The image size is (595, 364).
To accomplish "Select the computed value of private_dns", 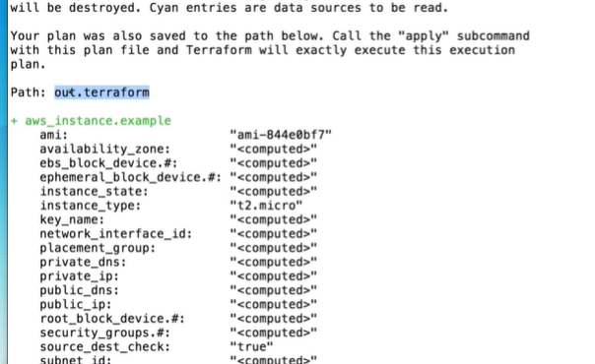I will click(273, 262).
